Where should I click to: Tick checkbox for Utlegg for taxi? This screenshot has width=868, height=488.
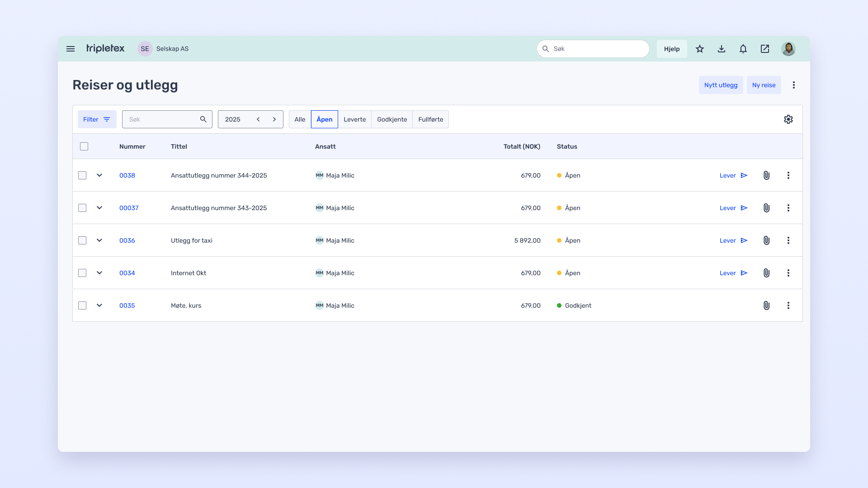point(82,240)
